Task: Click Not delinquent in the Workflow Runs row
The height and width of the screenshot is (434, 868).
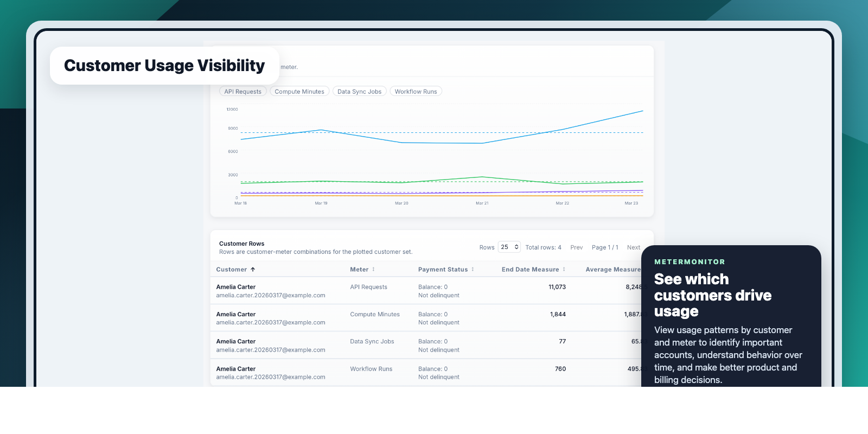Action: pos(439,377)
